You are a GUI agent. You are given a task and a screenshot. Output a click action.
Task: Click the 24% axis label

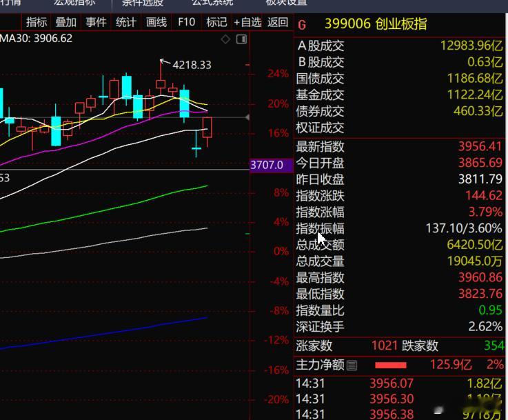(278, 74)
